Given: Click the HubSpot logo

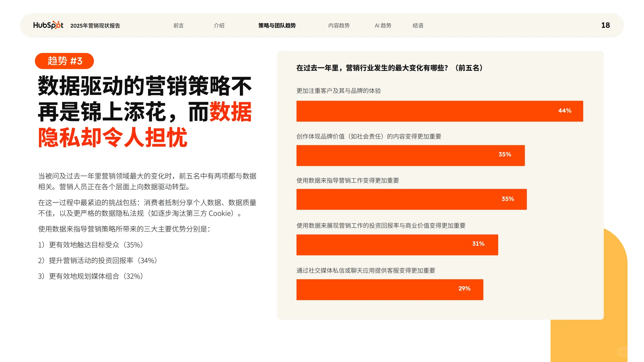Looking at the screenshot, I should coord(48,25).
